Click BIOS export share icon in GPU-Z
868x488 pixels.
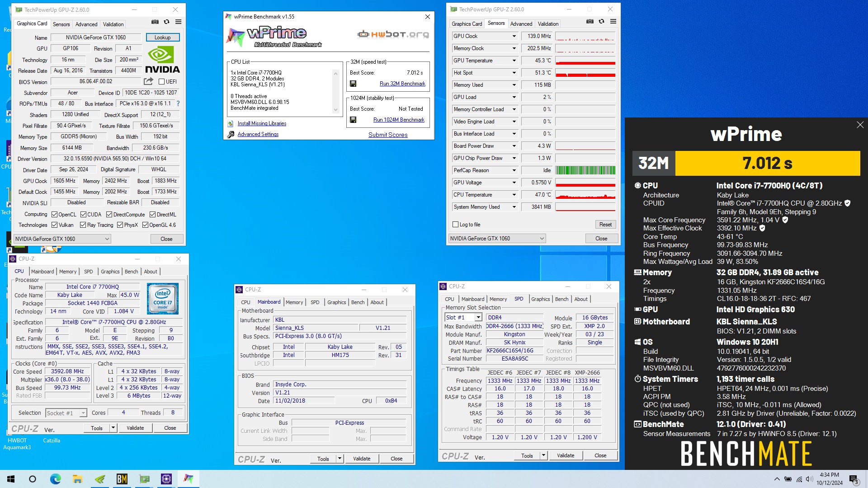[x=148, y=81]
